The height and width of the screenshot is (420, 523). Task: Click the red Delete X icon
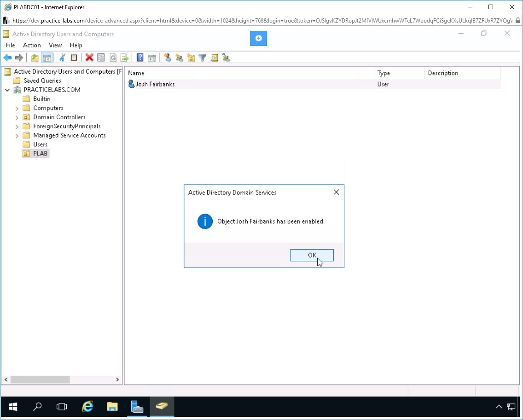click(89, 58)
